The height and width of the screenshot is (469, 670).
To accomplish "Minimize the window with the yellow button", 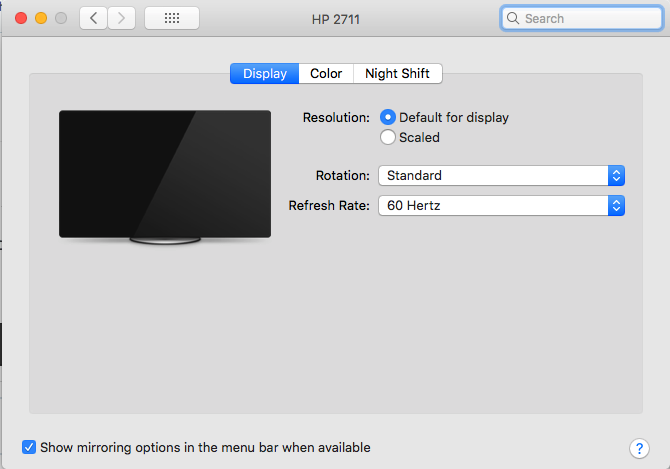I will tap(41, 18).
